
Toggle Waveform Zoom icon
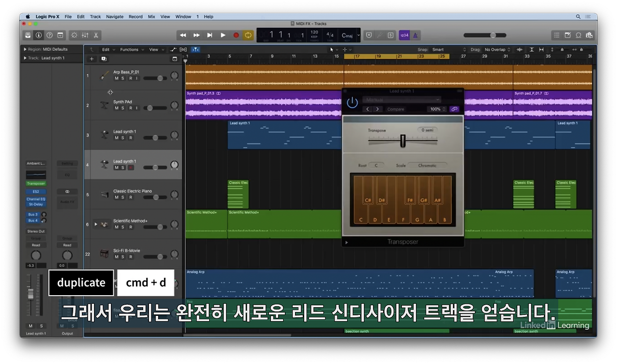520,50
